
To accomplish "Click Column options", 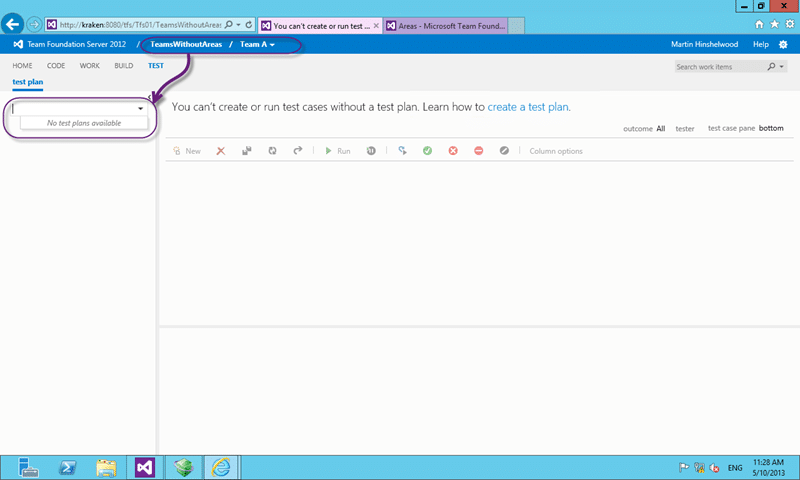I will coord(556,151).
